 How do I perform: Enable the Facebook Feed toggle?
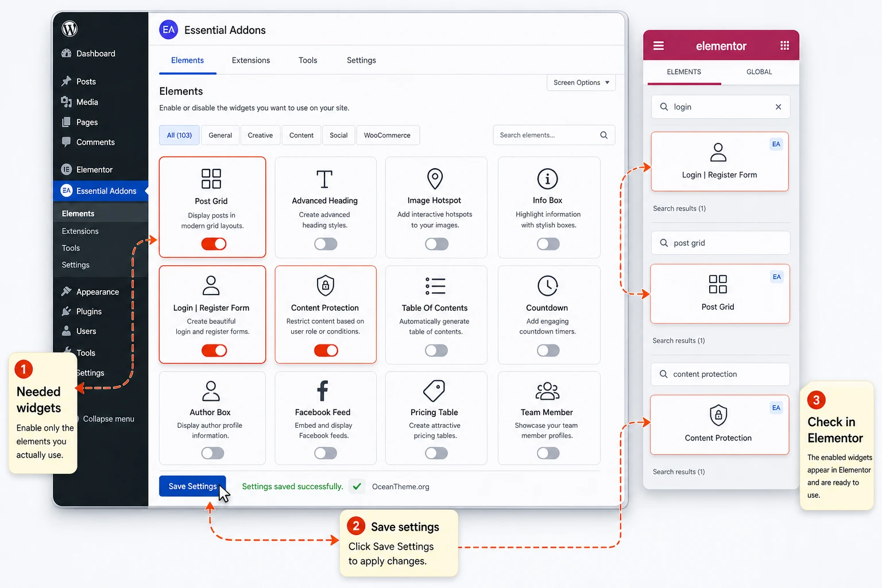[326, 453]
